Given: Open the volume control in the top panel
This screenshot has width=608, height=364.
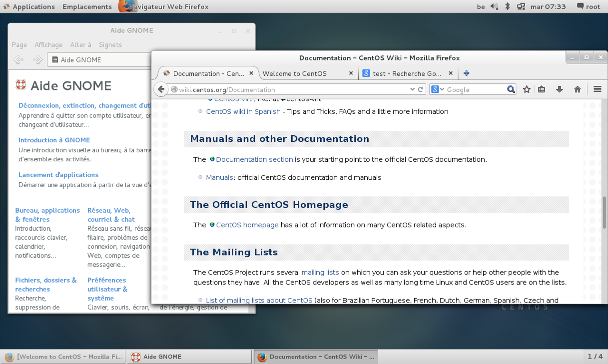Looking at the screenshot, I should coord(495,6).
